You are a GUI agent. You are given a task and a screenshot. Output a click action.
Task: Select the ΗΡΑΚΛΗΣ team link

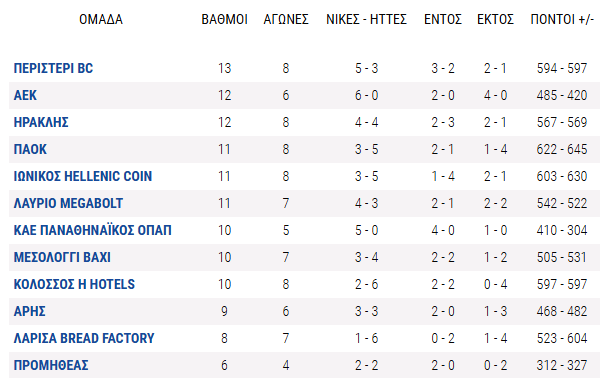pos(41,122)
